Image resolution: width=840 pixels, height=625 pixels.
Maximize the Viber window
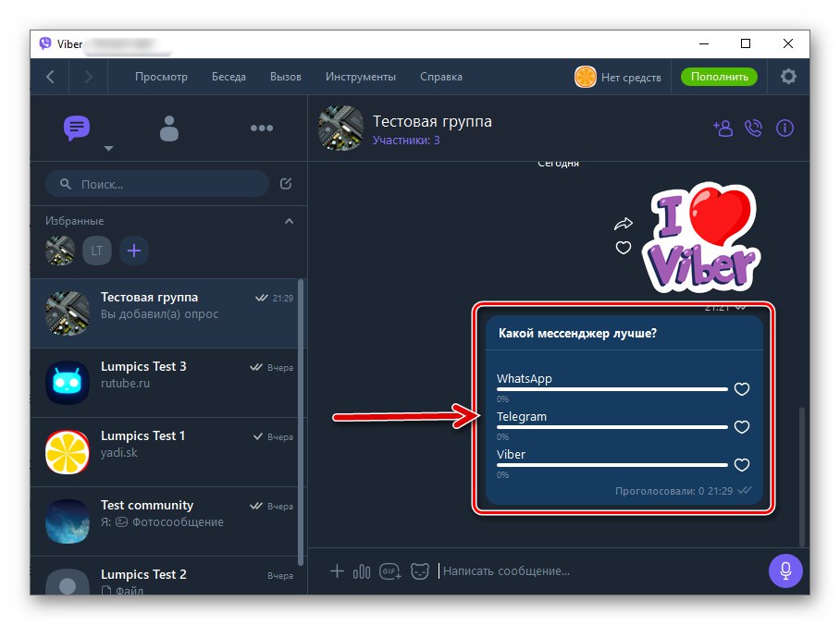coord(746,43)
